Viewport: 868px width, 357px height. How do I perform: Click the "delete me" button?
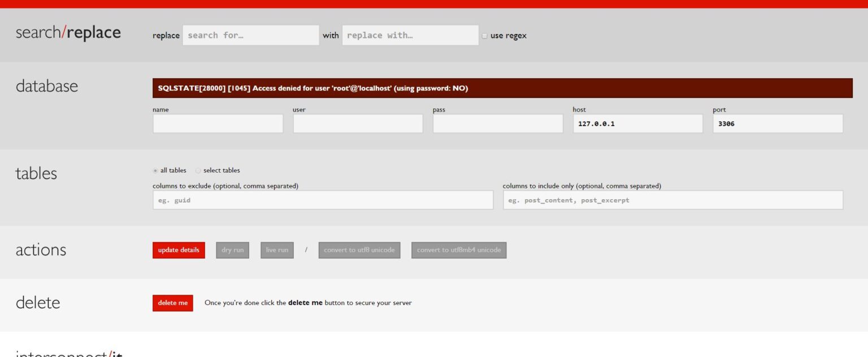[172, 303]
